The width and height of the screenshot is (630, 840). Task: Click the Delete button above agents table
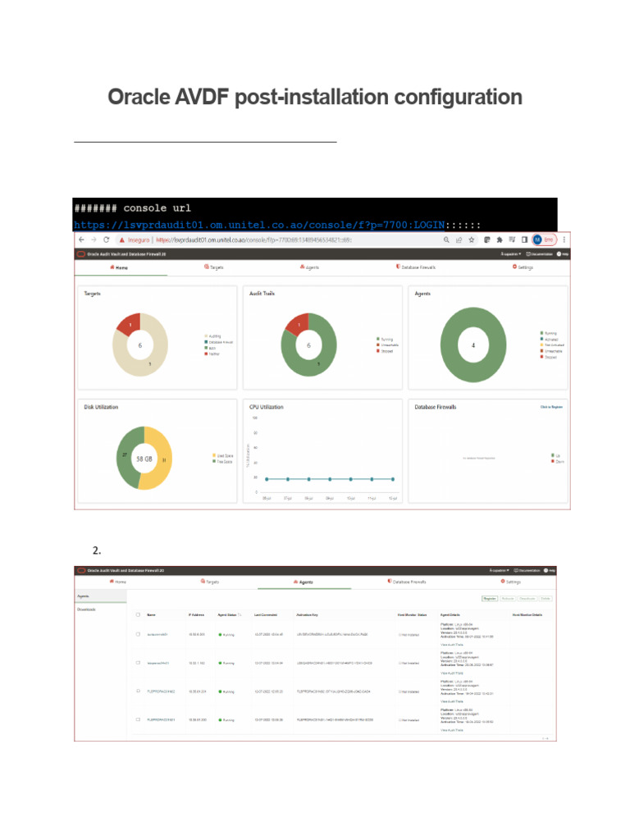click(x=545, y=599)
